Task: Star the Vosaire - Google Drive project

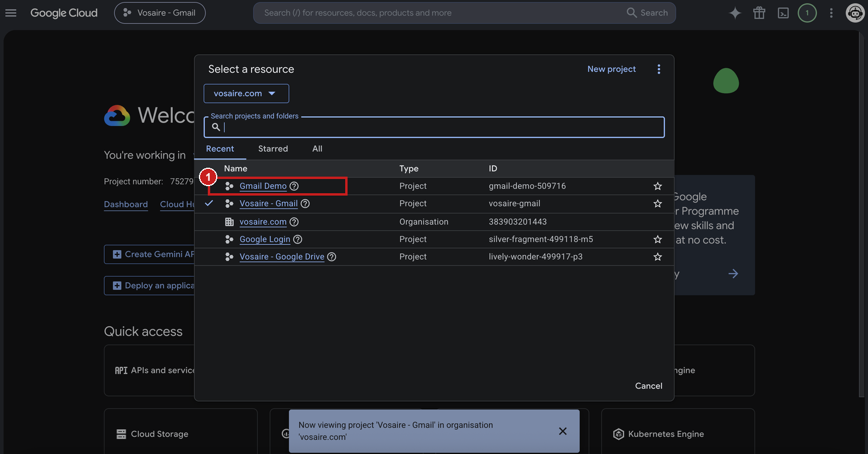Action: coord(657,257)
